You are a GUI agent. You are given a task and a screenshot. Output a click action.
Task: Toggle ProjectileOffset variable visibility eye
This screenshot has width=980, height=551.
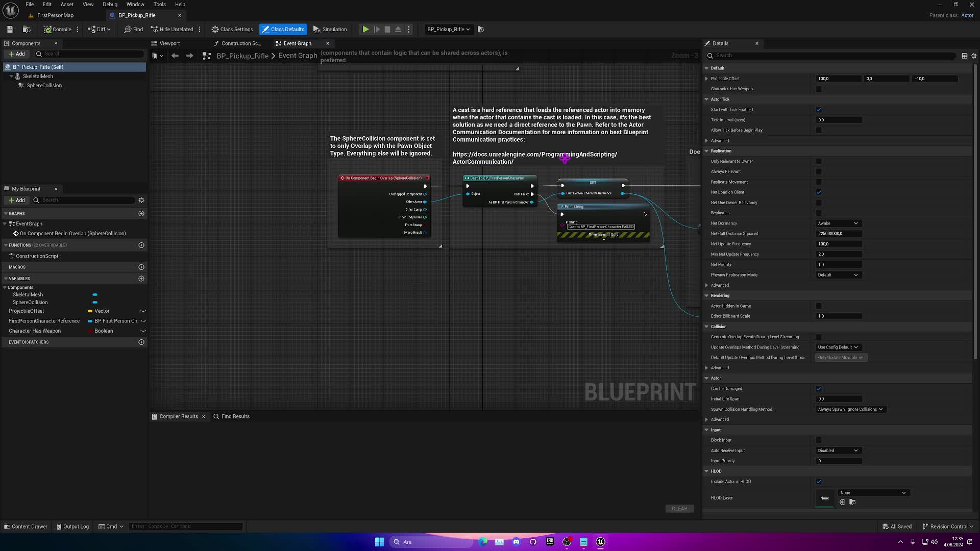pos(143,311)
